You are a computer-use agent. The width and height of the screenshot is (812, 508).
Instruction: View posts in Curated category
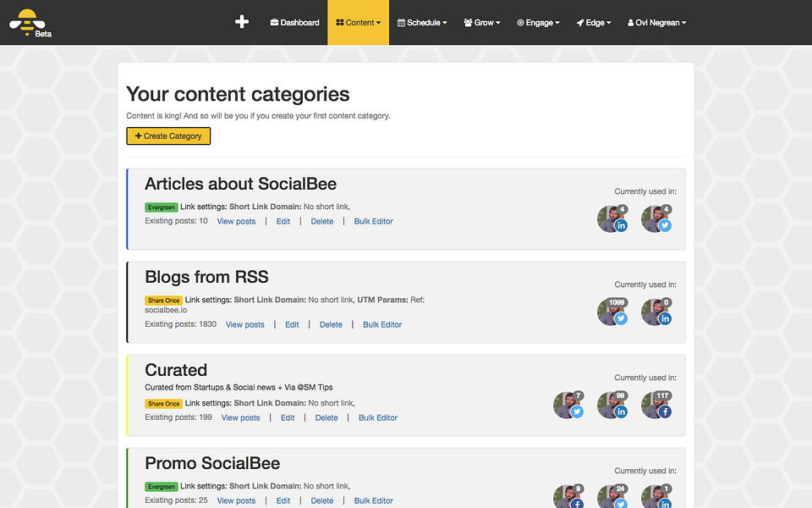(x=241, y=417)
